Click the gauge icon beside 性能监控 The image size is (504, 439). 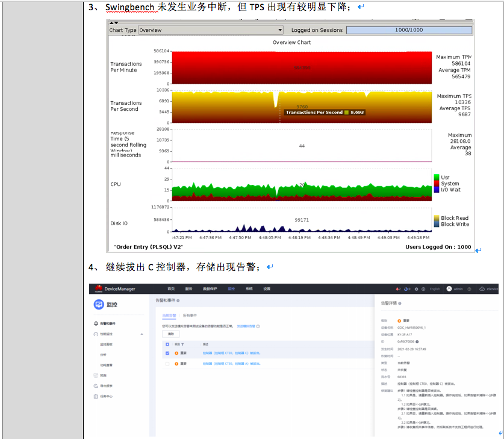(x=96, y=334)
